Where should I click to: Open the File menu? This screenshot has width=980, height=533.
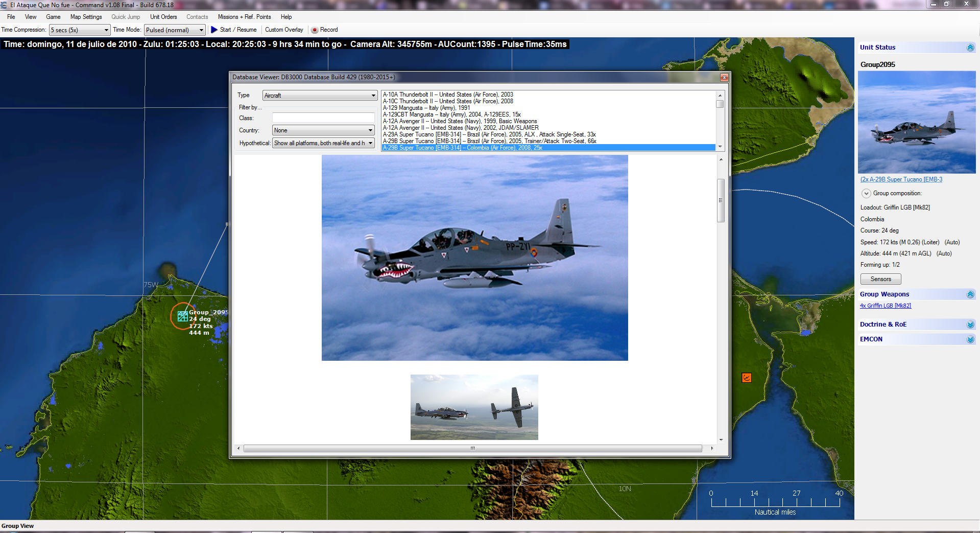point(11,17)
